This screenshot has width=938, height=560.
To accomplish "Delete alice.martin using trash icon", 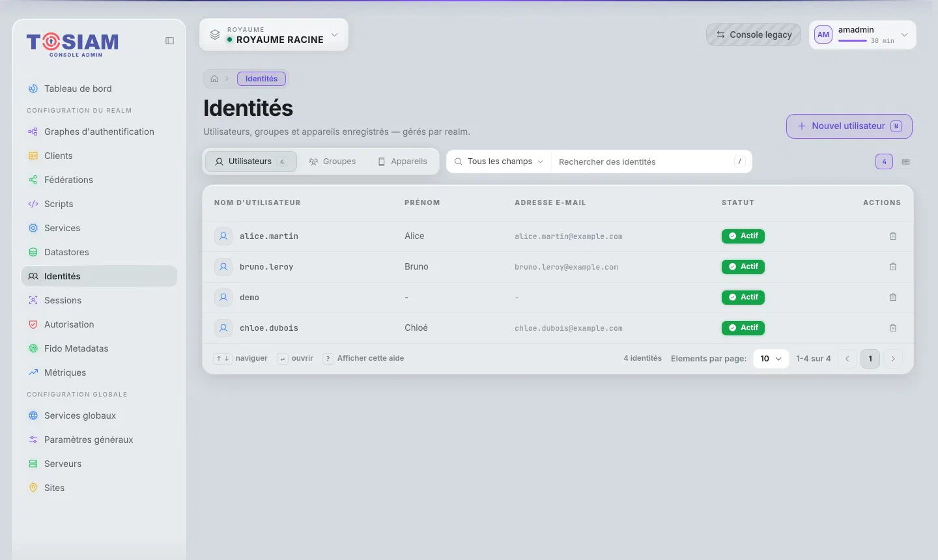I will 893,236.
